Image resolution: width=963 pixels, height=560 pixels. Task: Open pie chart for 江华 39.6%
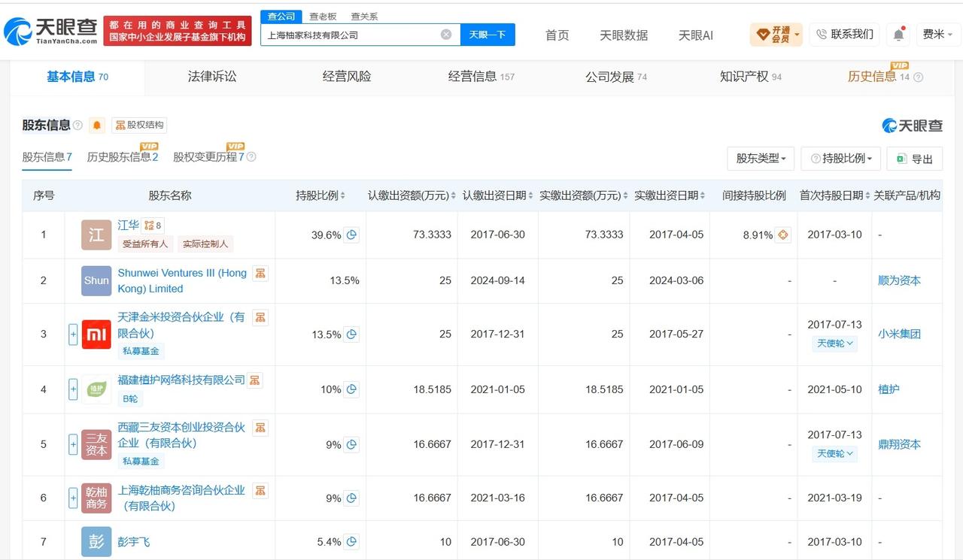[x=351, y=235]
